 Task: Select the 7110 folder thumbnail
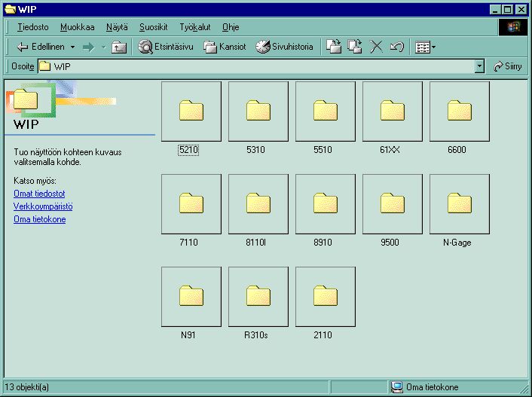pos(191,204)
